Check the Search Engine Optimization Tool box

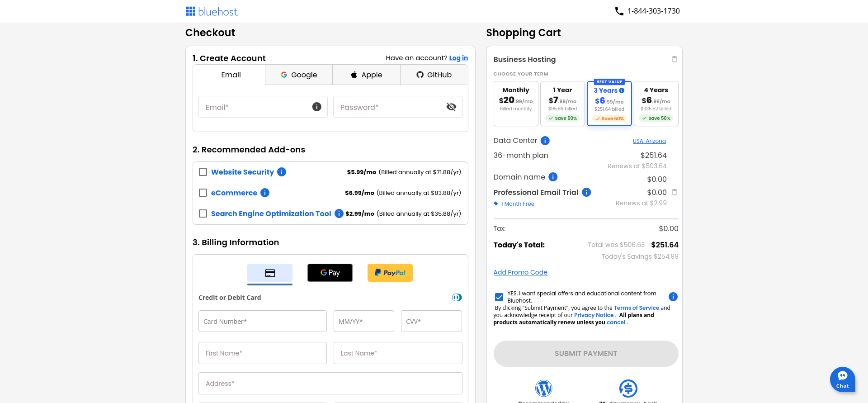(203, 213)
